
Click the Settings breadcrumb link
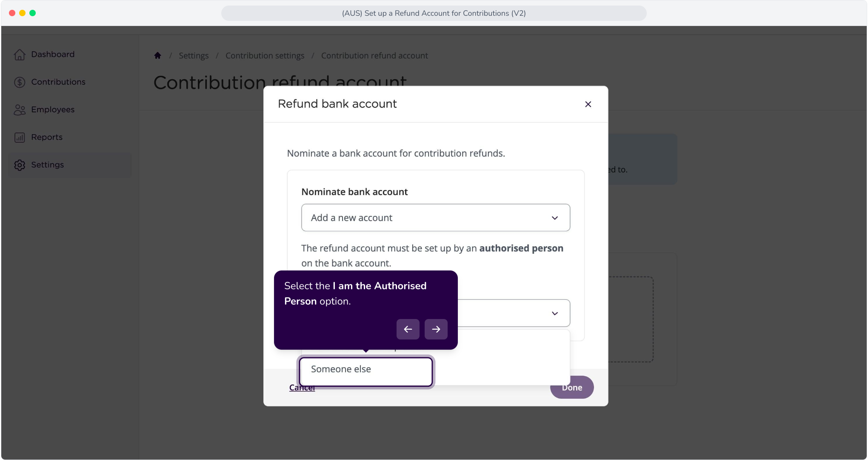194,56
